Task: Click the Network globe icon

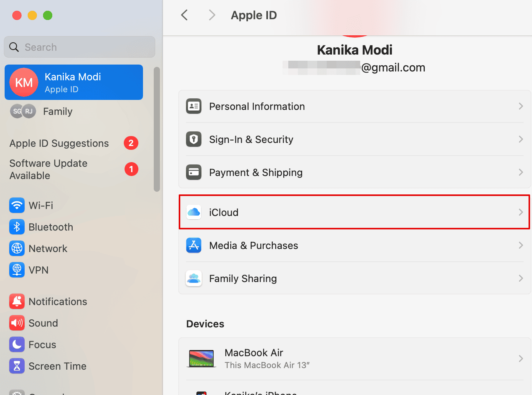Action: point(17,249)
